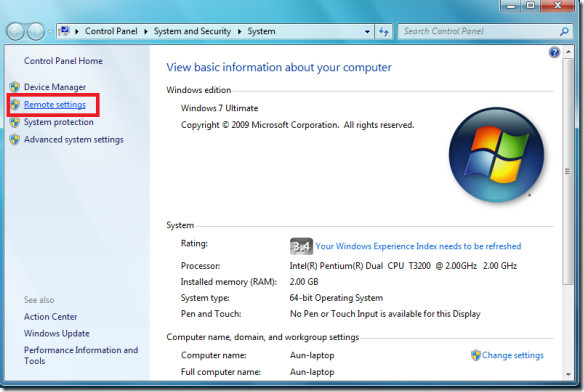Minimize the System window
The height and width of the screenshot is (392, 584).
[510, 6]
